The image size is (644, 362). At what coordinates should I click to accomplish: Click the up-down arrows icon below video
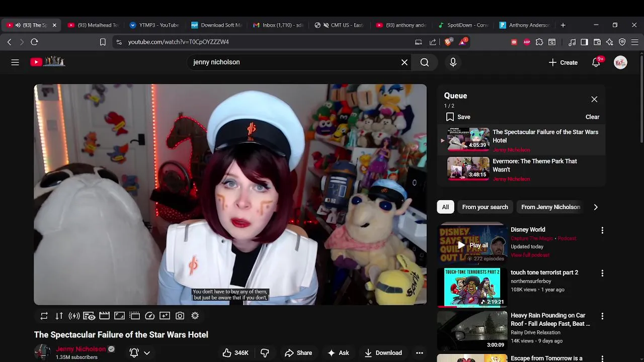59,316
